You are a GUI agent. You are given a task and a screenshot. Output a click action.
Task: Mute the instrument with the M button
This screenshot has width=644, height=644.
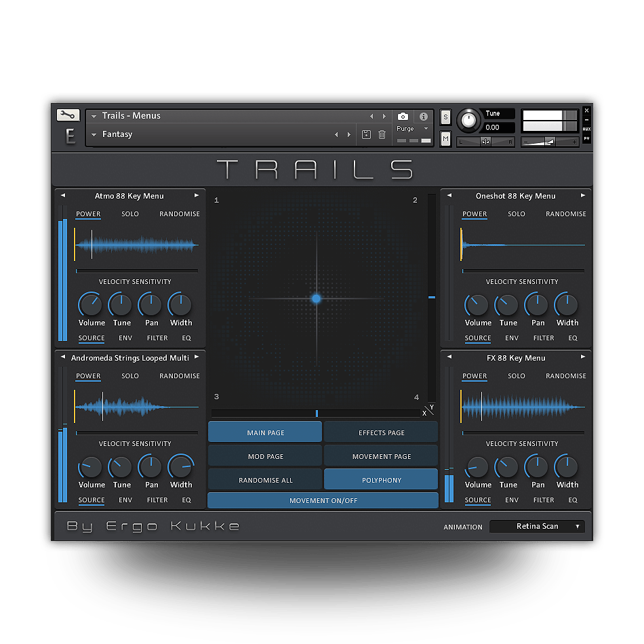coord(445,139)
